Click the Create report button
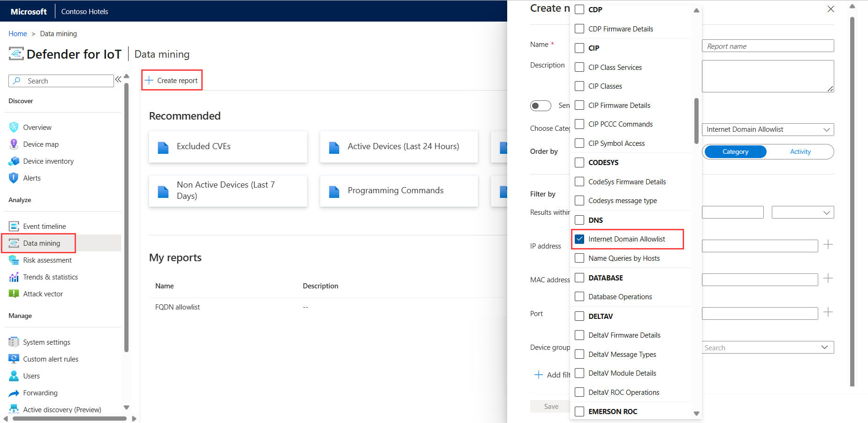 pyautogui.click(x=172, y=80)
